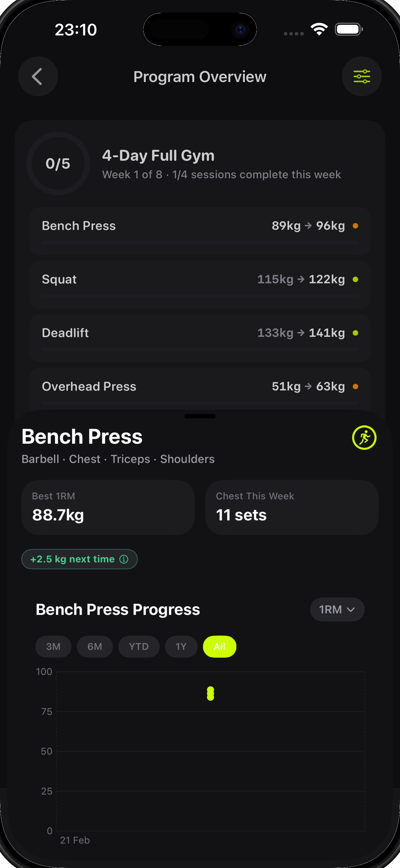Open the program filter settings icon
This screenshot has width=400, height=868.
click(362, 77)
